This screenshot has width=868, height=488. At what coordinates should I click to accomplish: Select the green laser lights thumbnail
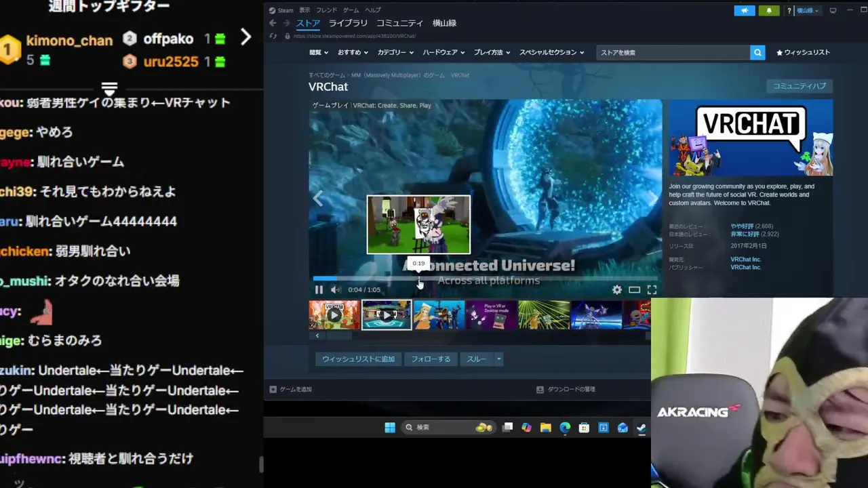(544, 315)
